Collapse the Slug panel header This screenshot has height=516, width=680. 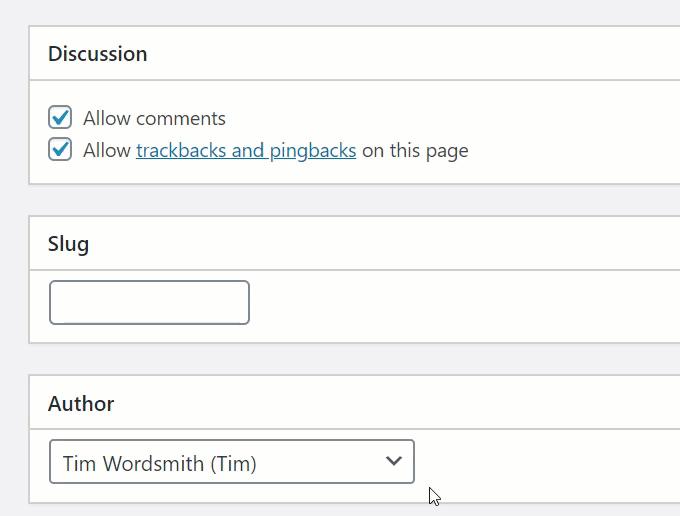pos(354,243)
